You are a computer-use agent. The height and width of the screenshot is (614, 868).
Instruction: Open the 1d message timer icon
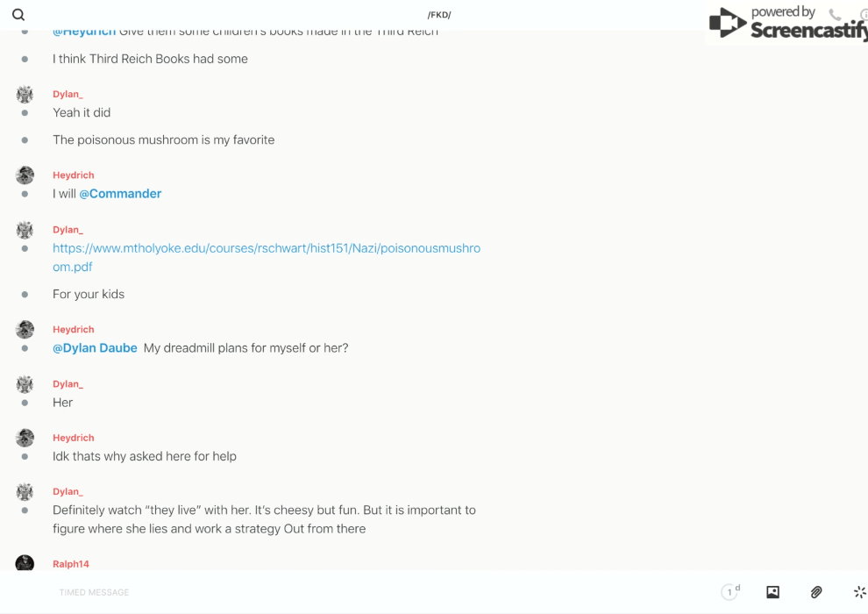click(729, 592)
